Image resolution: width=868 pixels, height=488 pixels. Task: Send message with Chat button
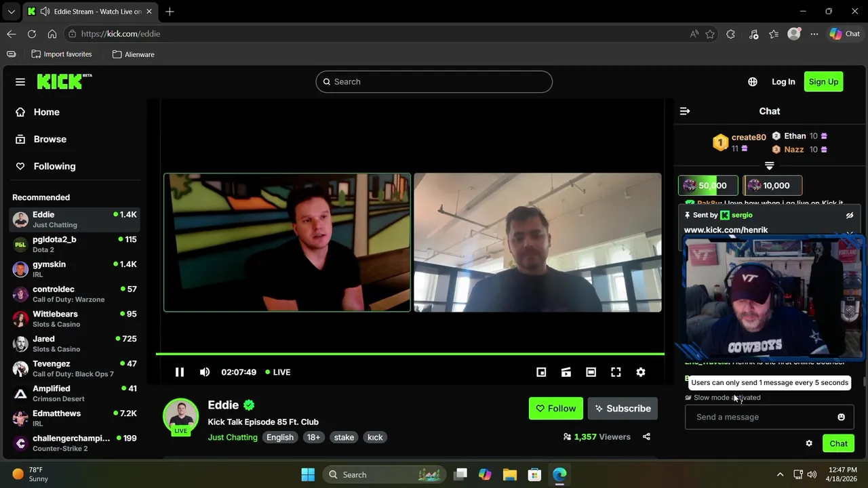coord(839,443)
